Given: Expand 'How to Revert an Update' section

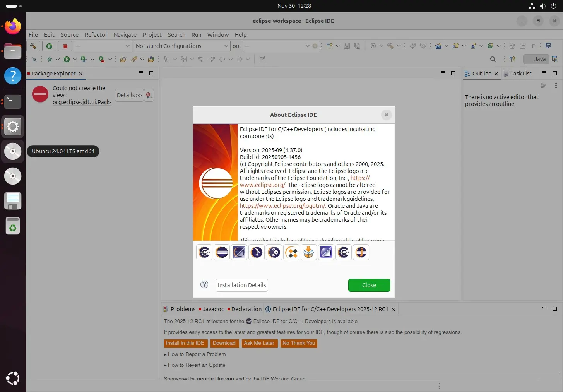Looking at the screenshot, I should coord(194,365).
